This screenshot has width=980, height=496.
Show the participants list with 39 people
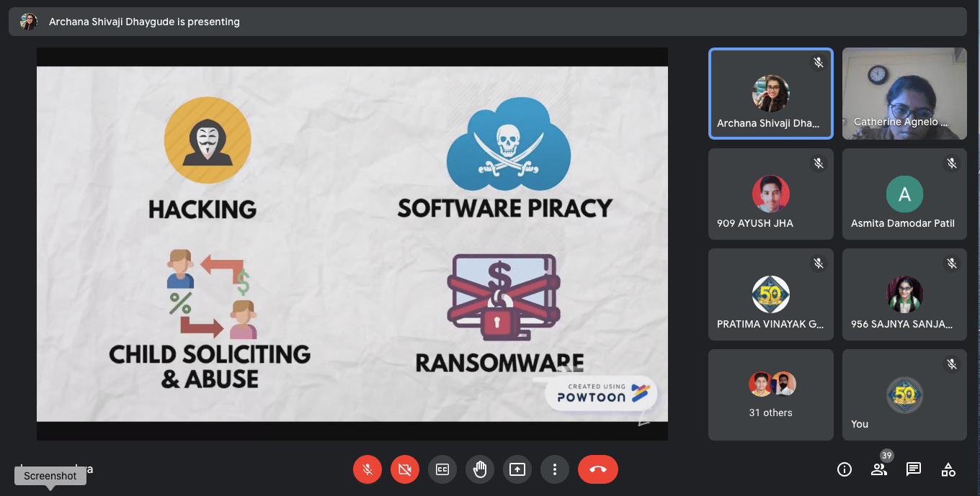coord(879,470)
